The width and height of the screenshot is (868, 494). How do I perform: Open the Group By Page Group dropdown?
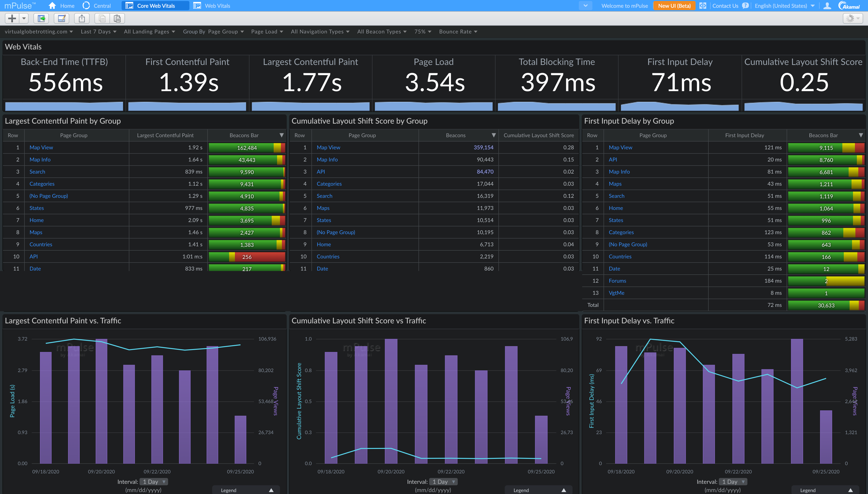(x=214, y=32)
